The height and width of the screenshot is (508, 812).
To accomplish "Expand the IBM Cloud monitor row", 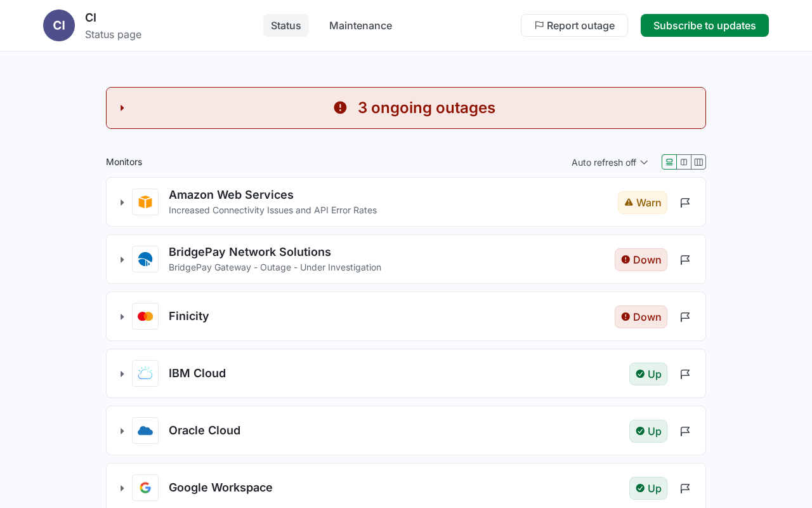I will (122, 374).
